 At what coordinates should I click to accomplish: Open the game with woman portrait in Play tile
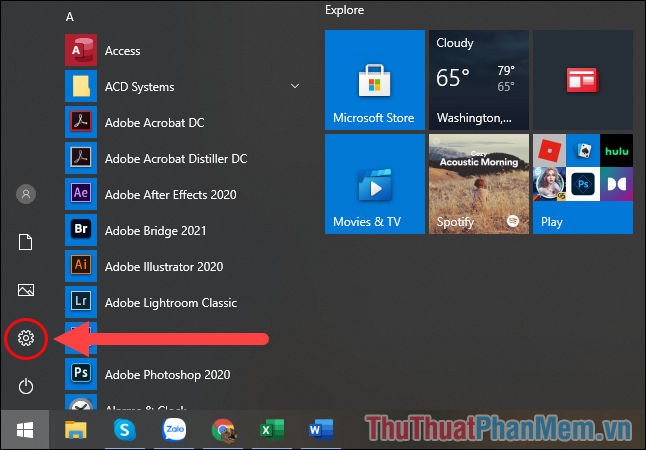click(549, 184)
